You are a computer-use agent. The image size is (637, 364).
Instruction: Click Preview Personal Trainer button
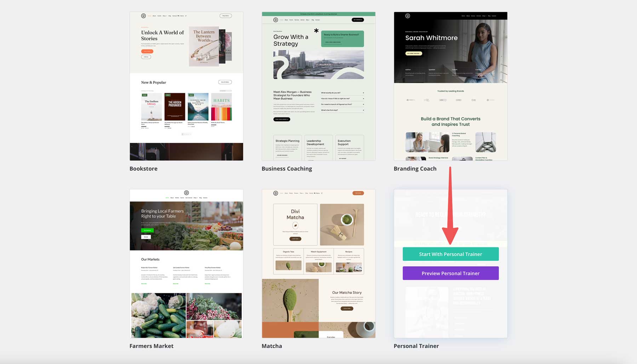(x=451, y=273)
